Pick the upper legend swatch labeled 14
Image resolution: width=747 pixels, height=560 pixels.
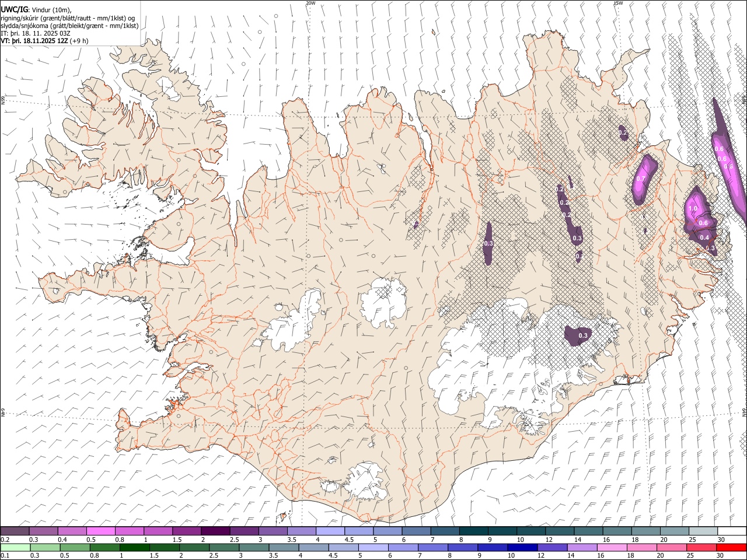588,531
